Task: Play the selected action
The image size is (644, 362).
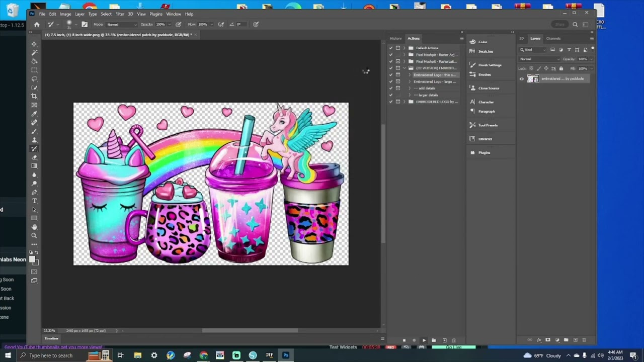Action: pyautogui.click(x=424, y=340)
